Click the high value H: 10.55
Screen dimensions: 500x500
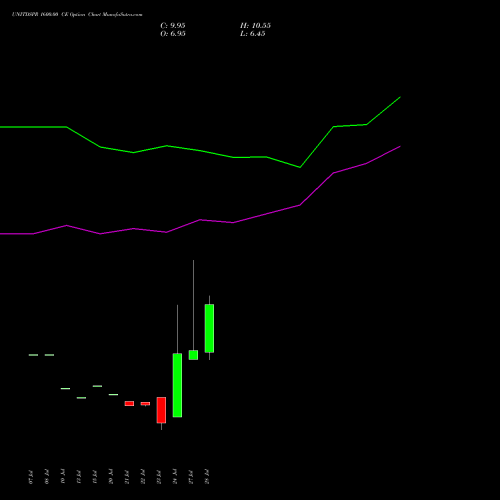pyautogui.click(x=255, y=26)
